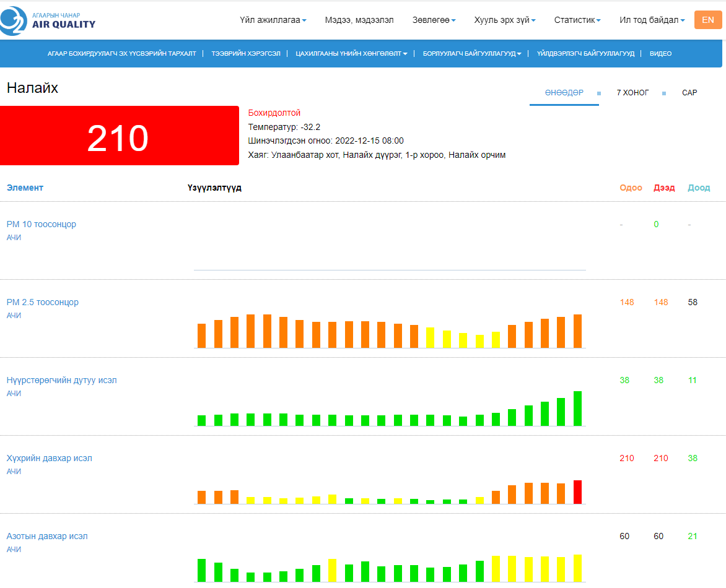Expand the Үйл ажиллагаа dropdown menu
The image size is (726, 588).
273,20
